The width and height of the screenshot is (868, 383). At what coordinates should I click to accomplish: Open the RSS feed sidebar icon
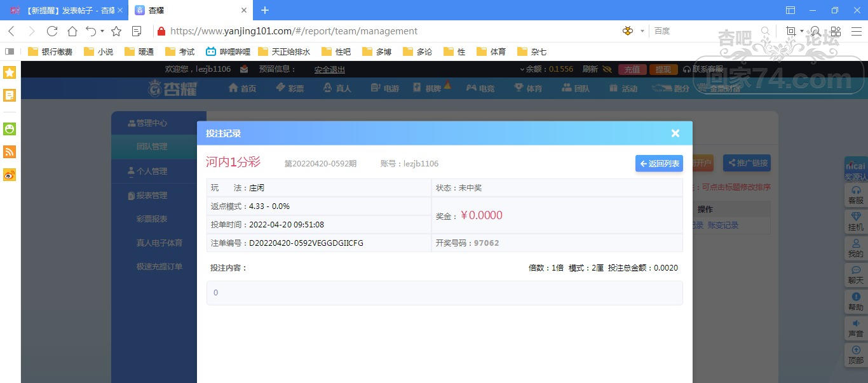pos(10,152)
